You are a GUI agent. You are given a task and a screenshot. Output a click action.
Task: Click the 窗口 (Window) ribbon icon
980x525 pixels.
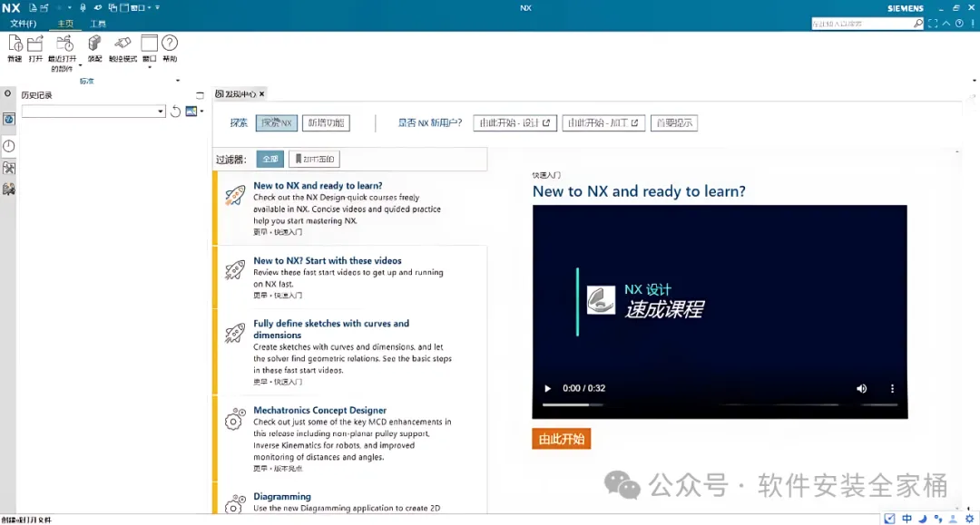tap(149, 44)
